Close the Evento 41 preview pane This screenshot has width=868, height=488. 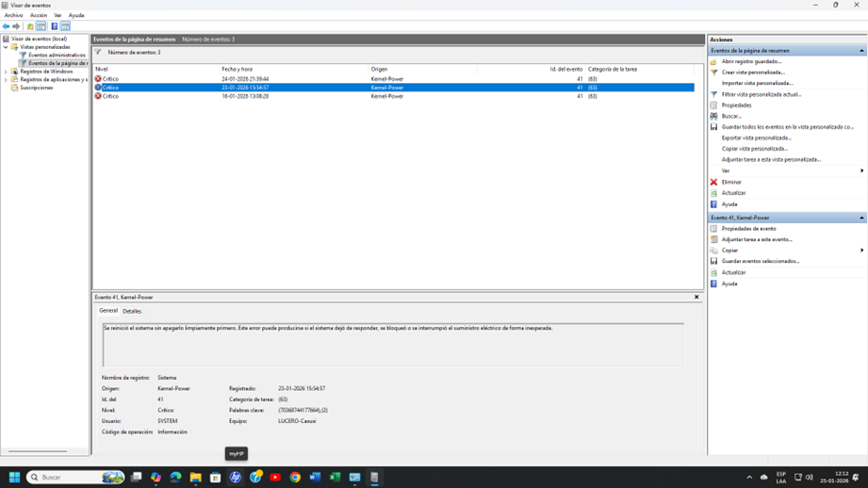(x=696, y=297)
